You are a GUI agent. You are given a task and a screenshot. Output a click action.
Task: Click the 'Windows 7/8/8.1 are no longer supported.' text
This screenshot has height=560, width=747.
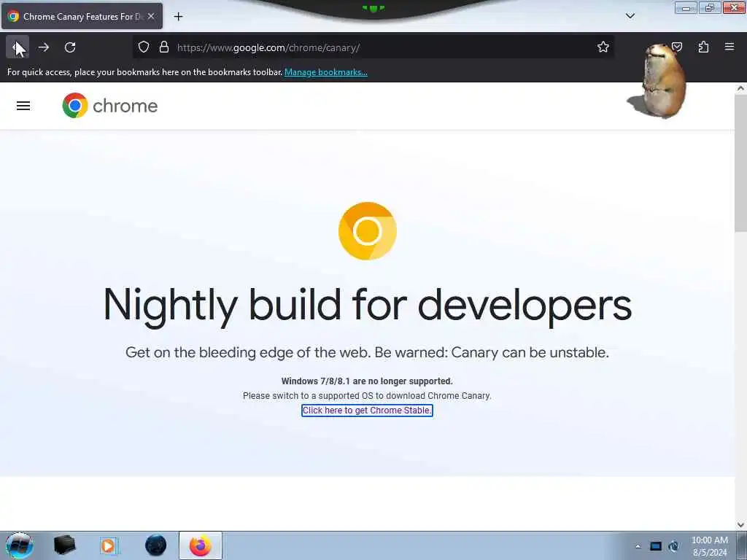click(367, 381)
